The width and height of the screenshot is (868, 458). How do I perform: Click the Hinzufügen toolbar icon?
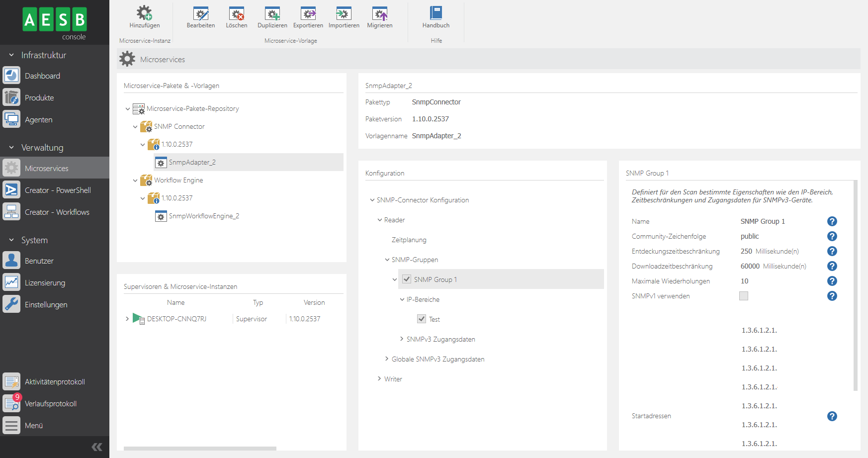pos(144,13)
